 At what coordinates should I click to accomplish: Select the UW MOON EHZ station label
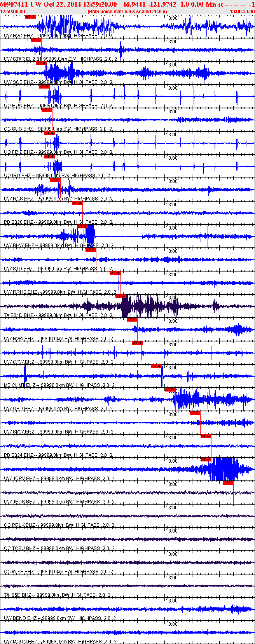(20, 642)
